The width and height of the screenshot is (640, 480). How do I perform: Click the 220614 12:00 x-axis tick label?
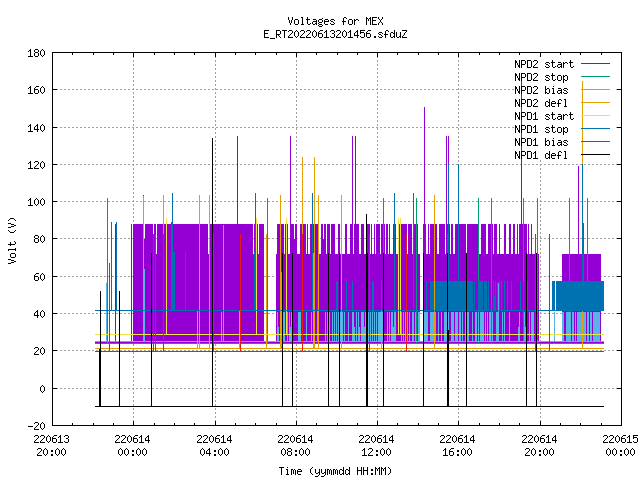pyautogui.click(x=376, y=446)
